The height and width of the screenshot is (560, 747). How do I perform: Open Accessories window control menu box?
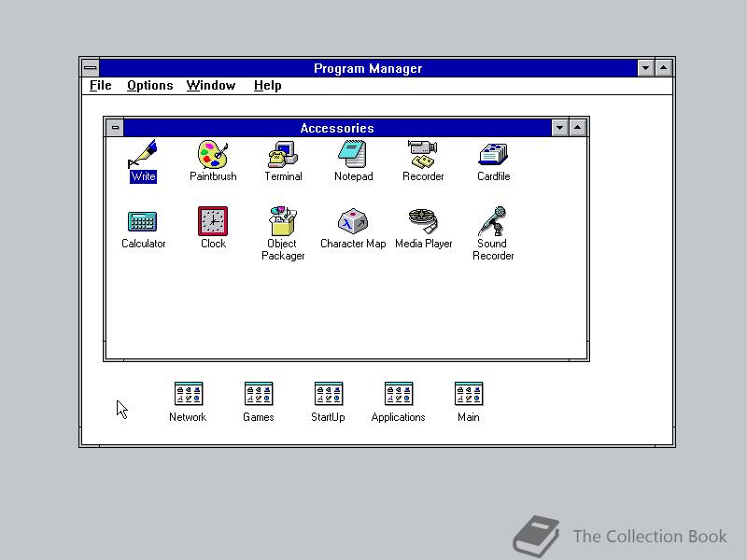115,128
